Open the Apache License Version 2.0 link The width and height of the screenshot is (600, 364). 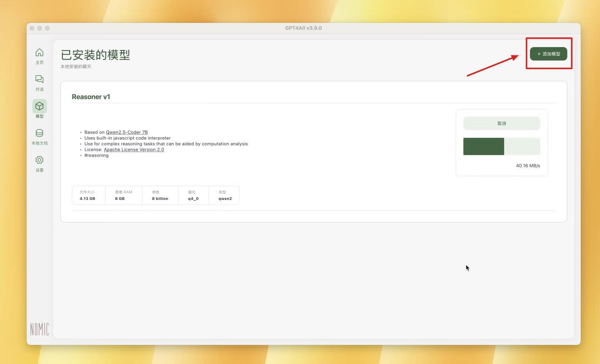134,150
